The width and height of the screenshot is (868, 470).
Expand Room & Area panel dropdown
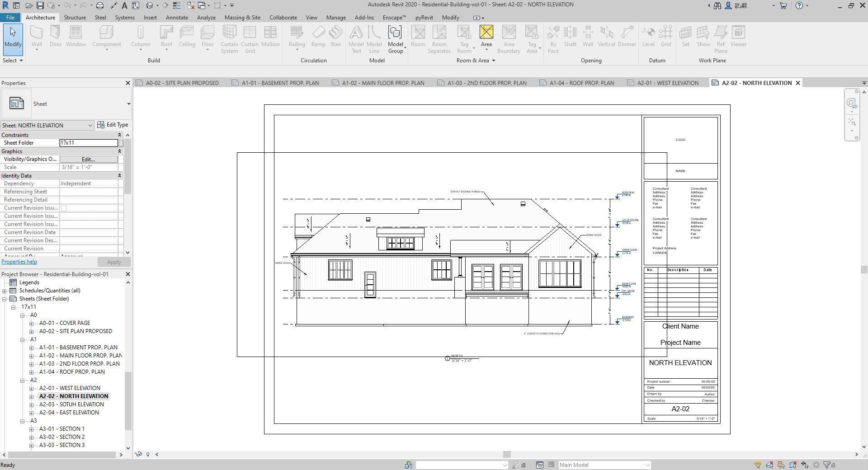476,61
